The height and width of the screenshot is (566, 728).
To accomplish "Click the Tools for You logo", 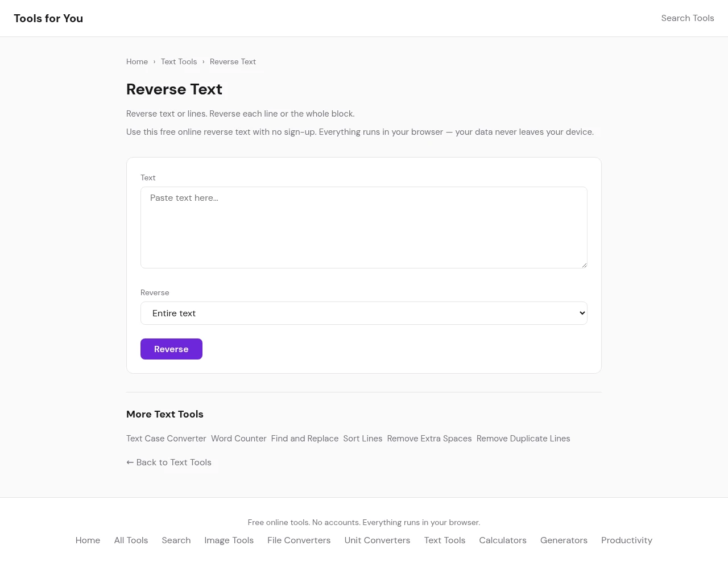I will (48, 18).
